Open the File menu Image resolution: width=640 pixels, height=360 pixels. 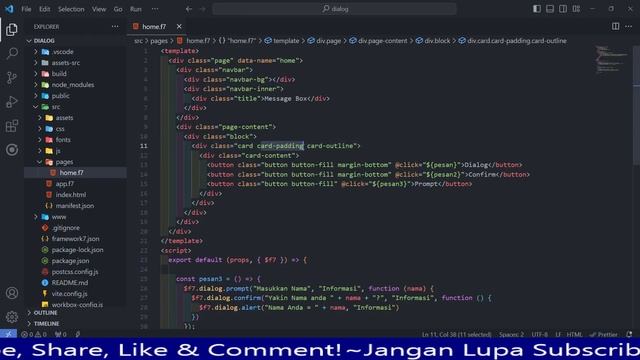(x=26, y=9)
